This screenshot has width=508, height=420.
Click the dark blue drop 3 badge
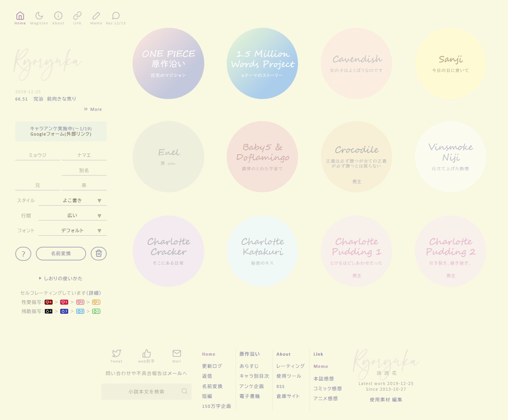[64, 311]
